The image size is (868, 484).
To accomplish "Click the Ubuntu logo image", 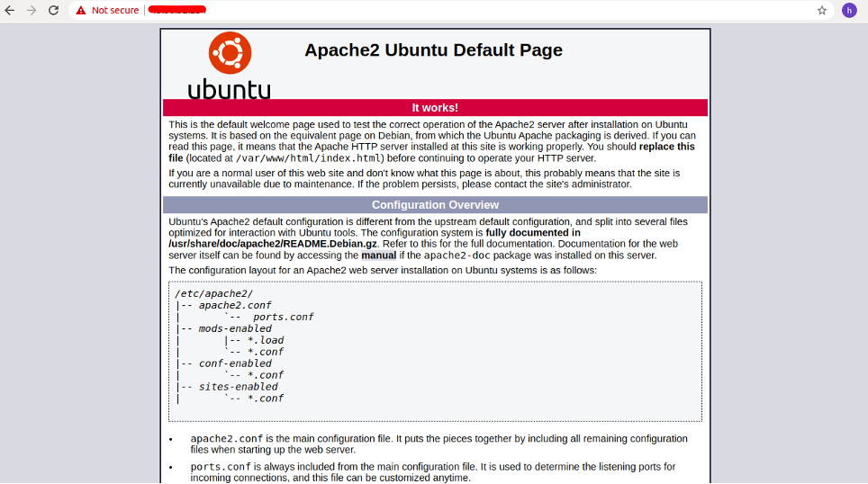I will click(230, 66).
